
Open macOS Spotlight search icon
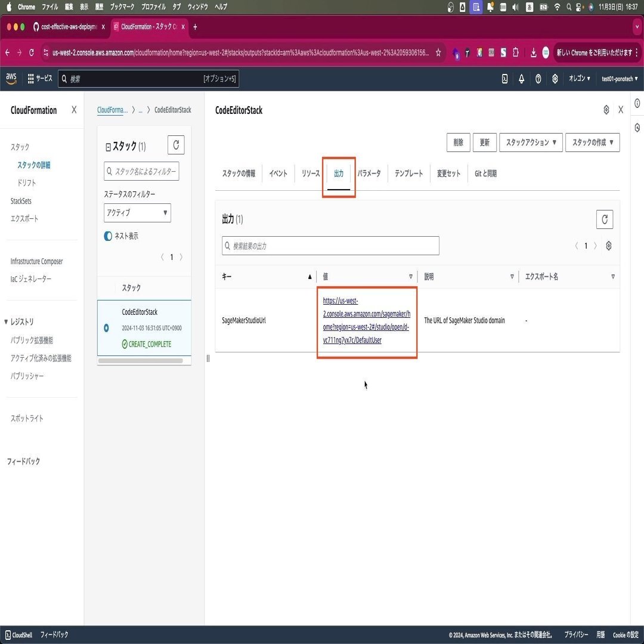(x=569, y=7)
